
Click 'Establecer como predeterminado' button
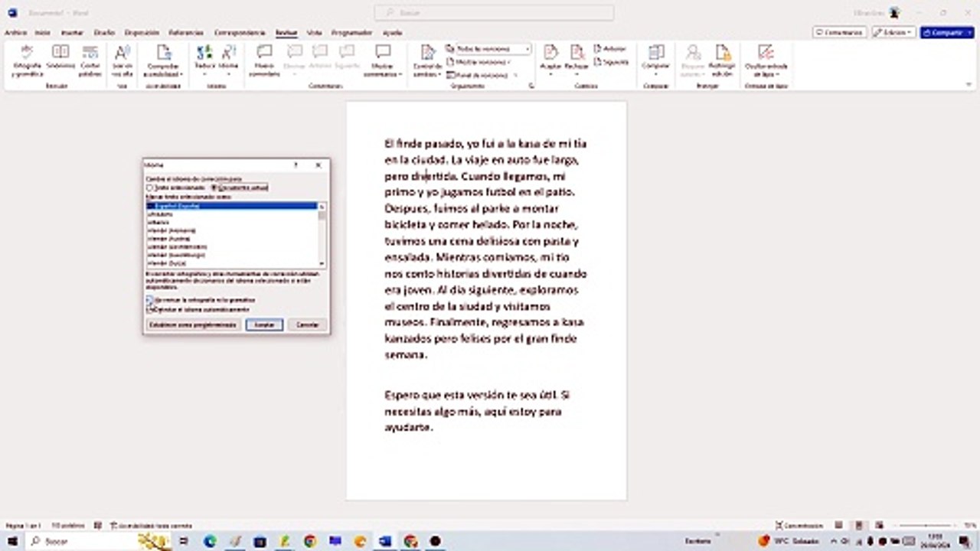(193, 324)
